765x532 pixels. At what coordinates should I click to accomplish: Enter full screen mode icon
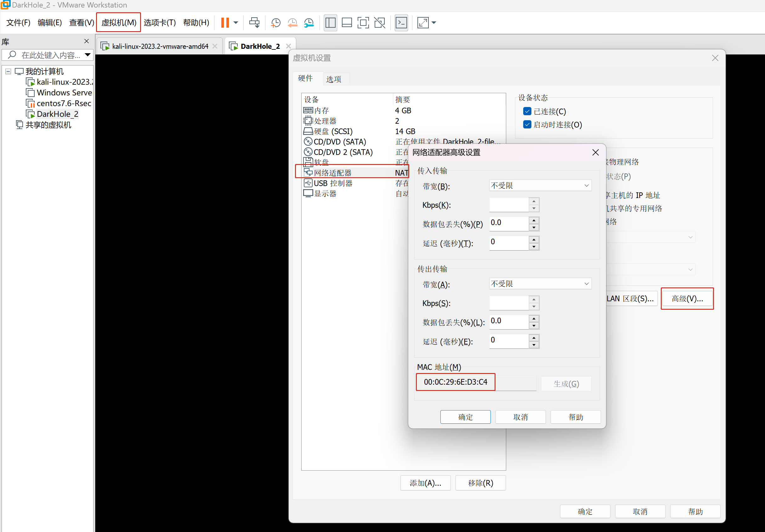(363, 23)
